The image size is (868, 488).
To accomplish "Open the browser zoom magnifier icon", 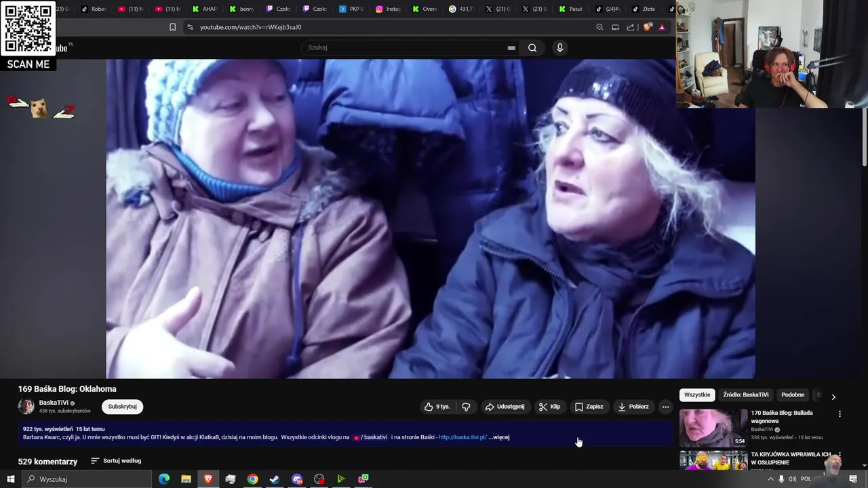I will pyautogui.click(x=599, y=27).
